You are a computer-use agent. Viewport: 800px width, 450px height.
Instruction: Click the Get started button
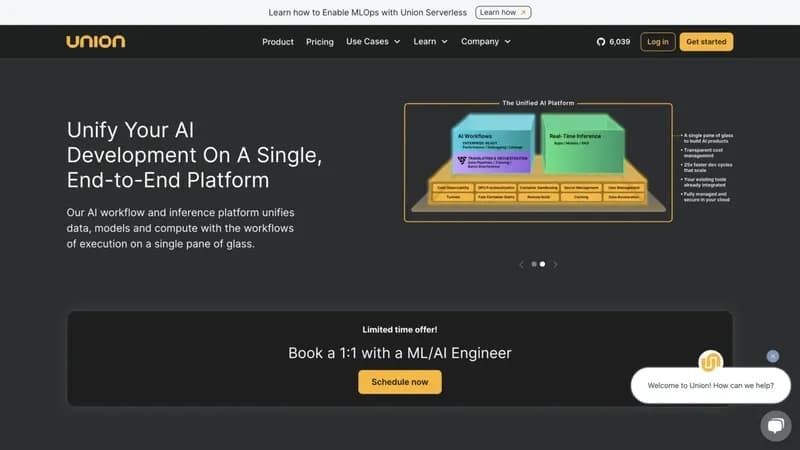(x=706, y=42)
